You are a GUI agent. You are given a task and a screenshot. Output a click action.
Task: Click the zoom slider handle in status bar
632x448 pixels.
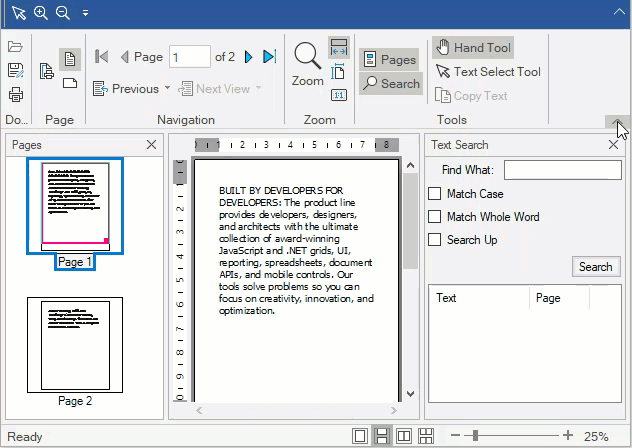(x=475, y=436)
